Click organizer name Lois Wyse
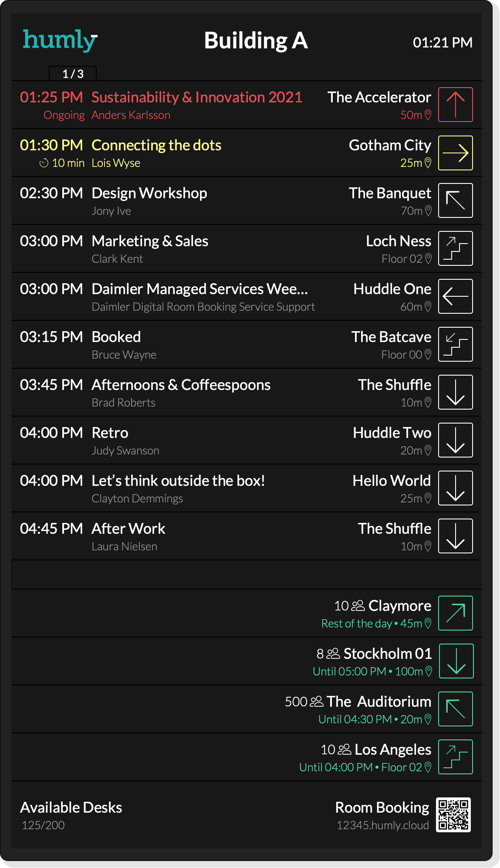This screenshot has width=500, height=868. pyautogui.click(x=116, y=163)
